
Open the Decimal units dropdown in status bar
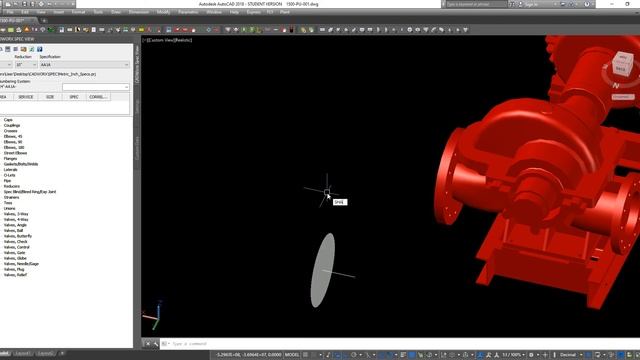click(x=570, y=355)
